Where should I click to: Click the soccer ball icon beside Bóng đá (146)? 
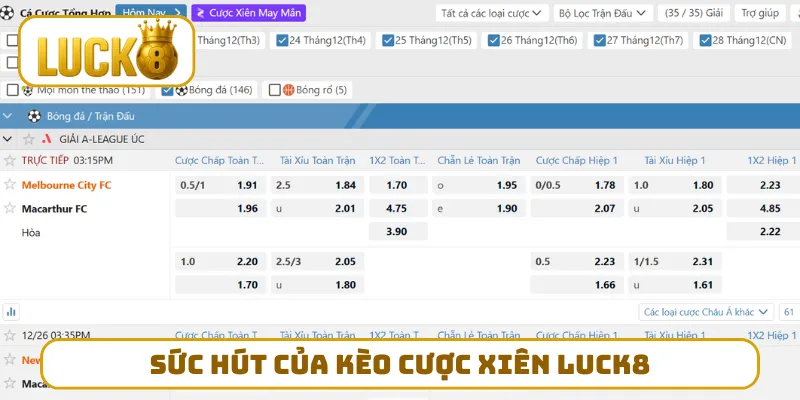point(182,90)
